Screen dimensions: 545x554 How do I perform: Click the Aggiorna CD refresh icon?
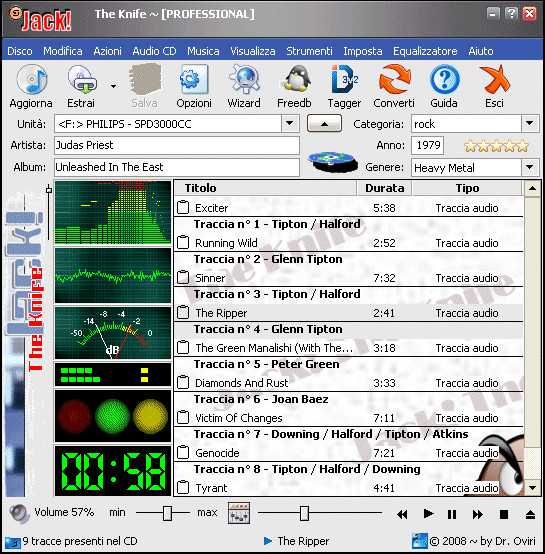point(31,80)
